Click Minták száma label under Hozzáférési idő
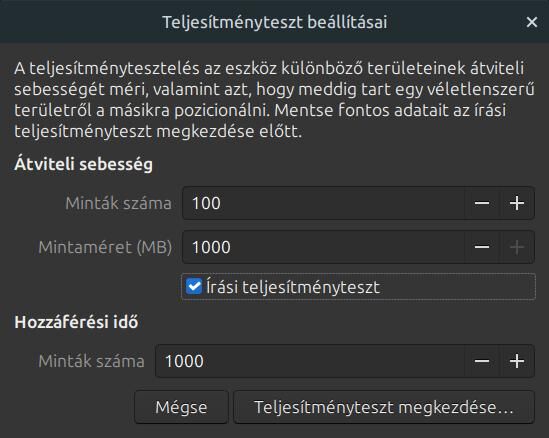Viewport: 549px width, 438px height. click(x=91, y=361)
